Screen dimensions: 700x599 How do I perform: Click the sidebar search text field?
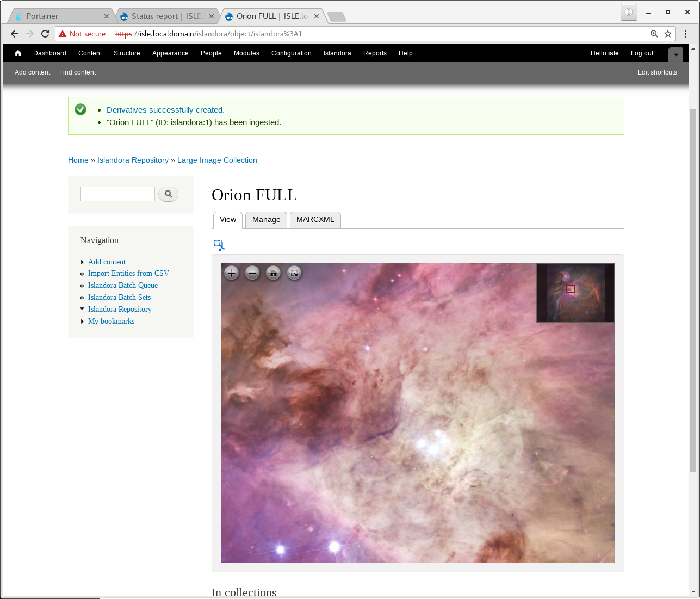point(117,194)
